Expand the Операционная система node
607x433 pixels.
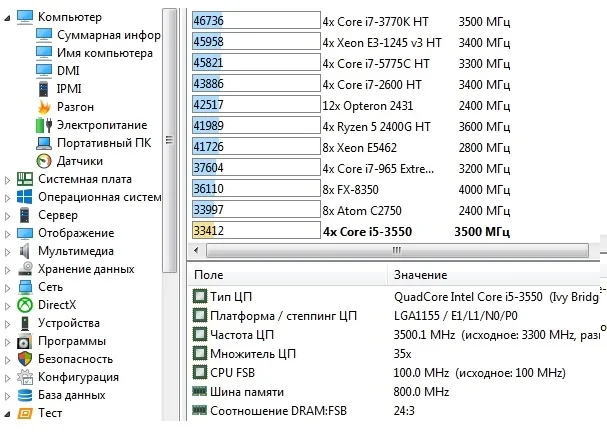(x=7, y=198)
